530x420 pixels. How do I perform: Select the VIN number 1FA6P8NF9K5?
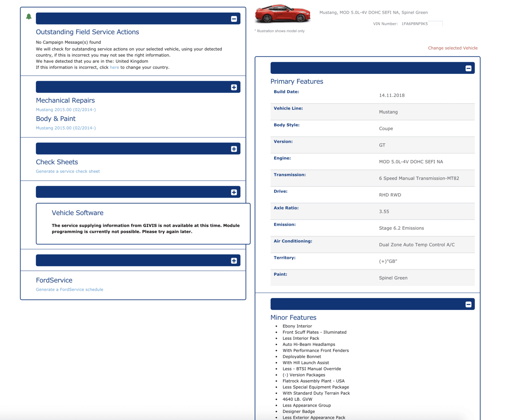[414, 24]
